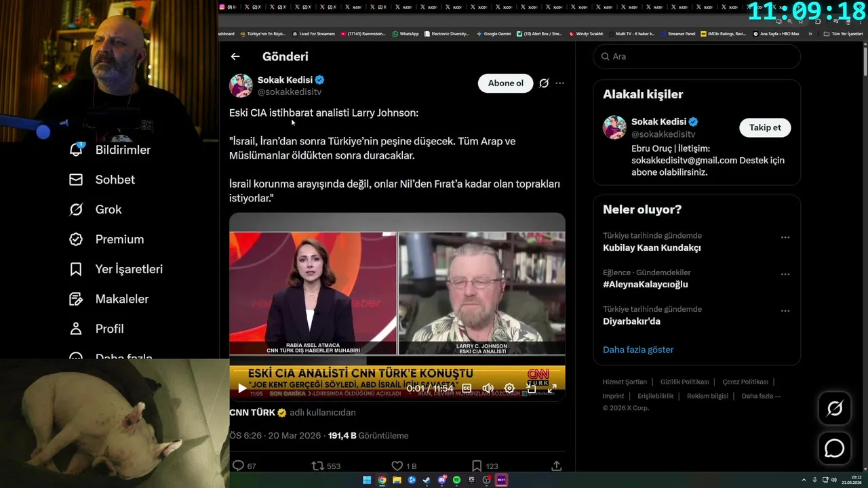Viewport: 868px width, 488px height.
Task: Open video settings gear
Action: pos(509,388)
